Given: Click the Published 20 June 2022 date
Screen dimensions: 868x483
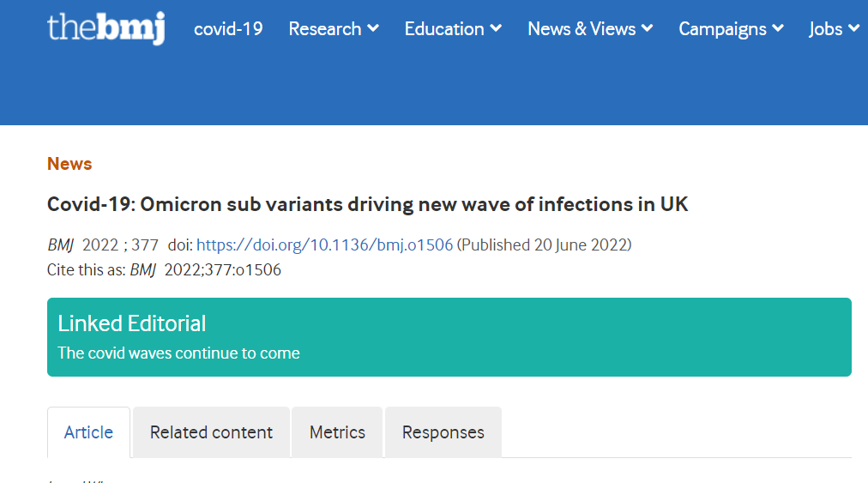Looking at the screenshot, I should 544,245.
